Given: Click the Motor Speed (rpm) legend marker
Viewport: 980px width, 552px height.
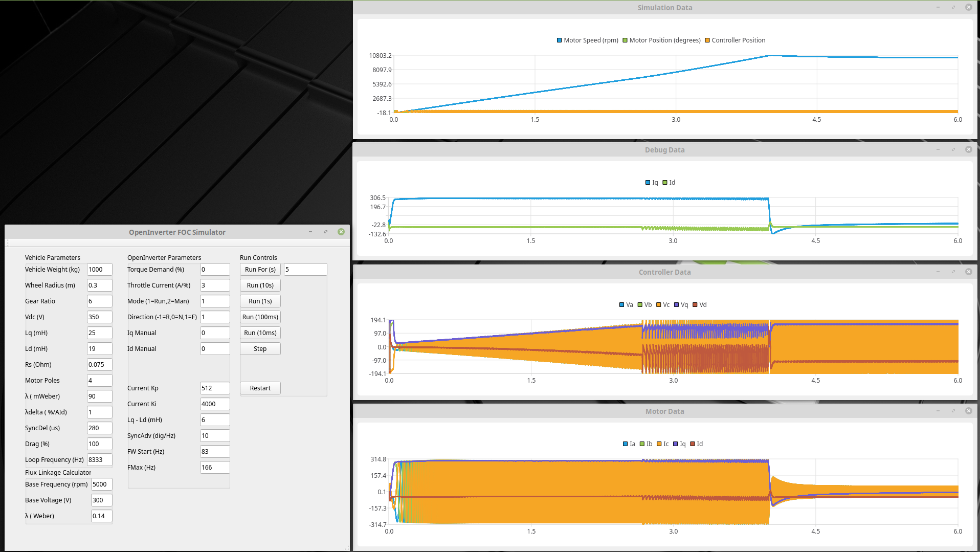Looking at the screenshot, I should 559,40.
